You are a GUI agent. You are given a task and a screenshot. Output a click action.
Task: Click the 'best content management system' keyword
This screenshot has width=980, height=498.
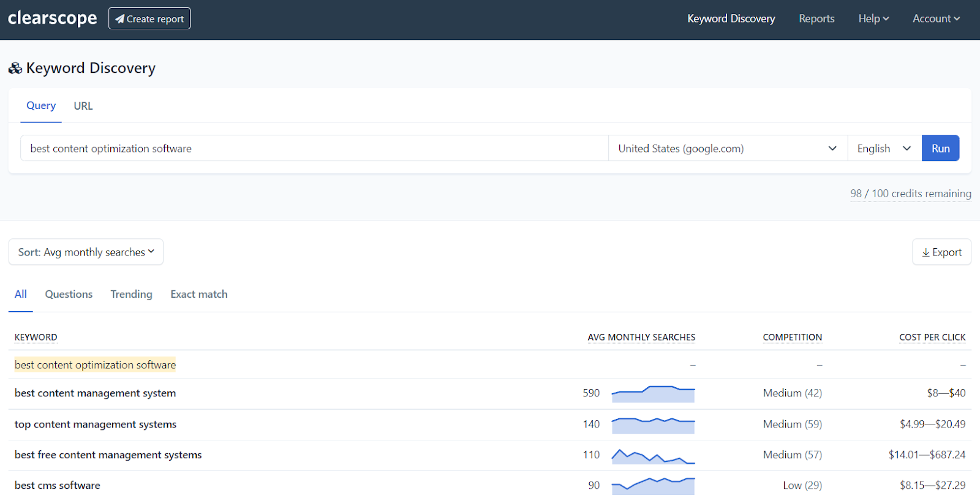click(x=95, y=393)
